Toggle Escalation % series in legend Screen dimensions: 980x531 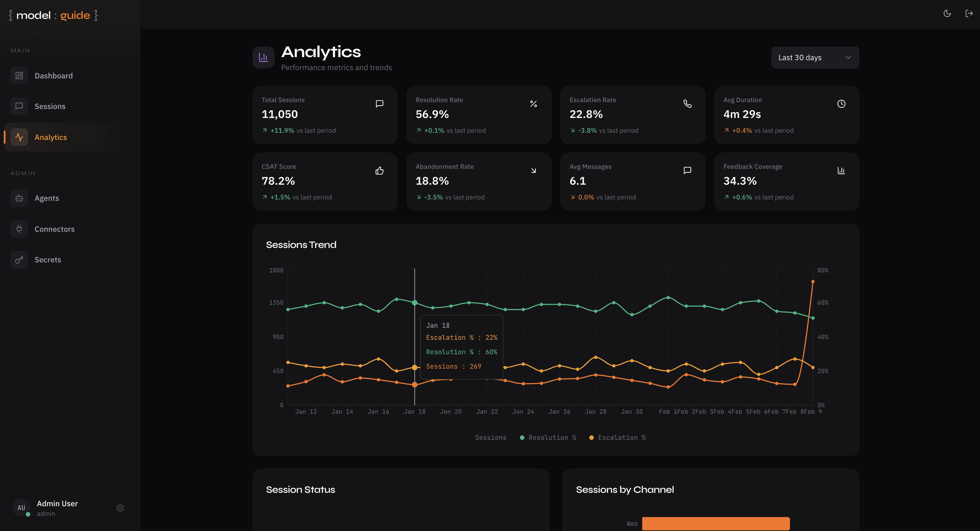tap(617, 438)
